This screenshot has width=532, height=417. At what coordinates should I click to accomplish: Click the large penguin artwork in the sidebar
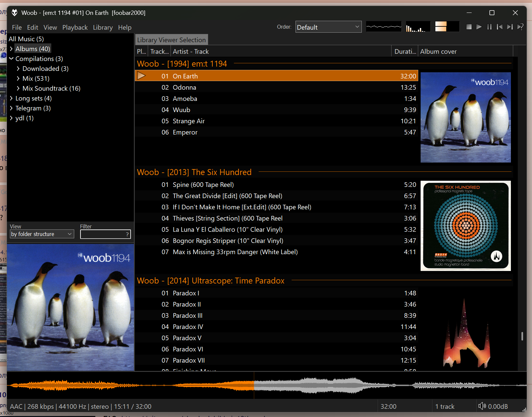[x=71, y=307]
